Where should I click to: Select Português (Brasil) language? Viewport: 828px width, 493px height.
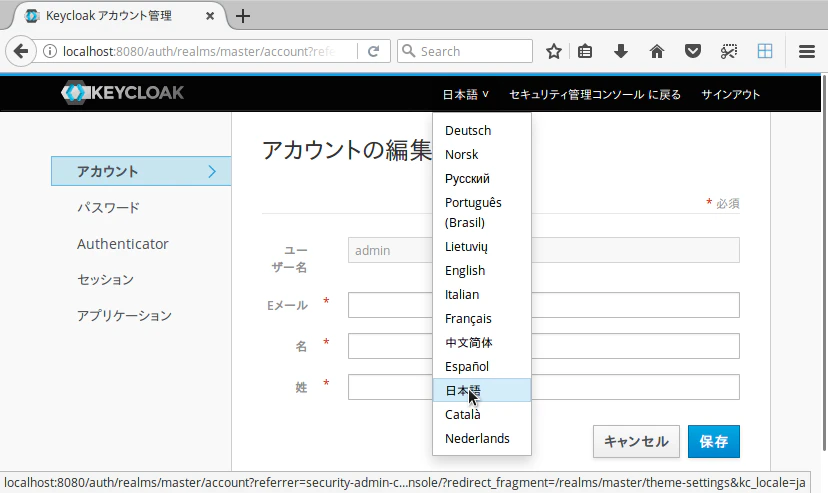point(482,213)
